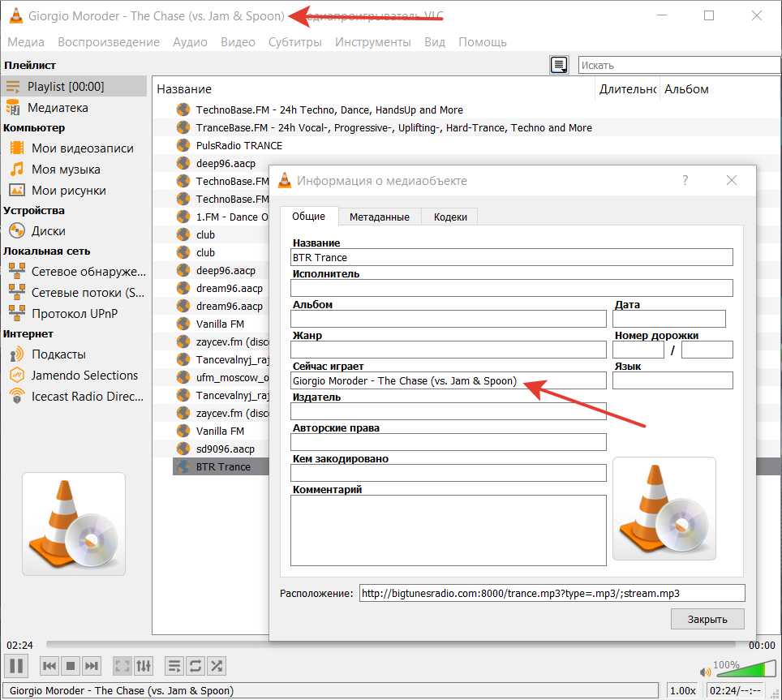Open extended settings equalizer icon

tap(144, 666)
